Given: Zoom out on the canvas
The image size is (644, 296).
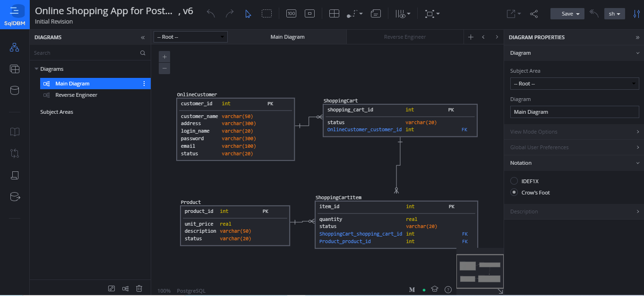Looking at the screenshot, I should [164, 68].
